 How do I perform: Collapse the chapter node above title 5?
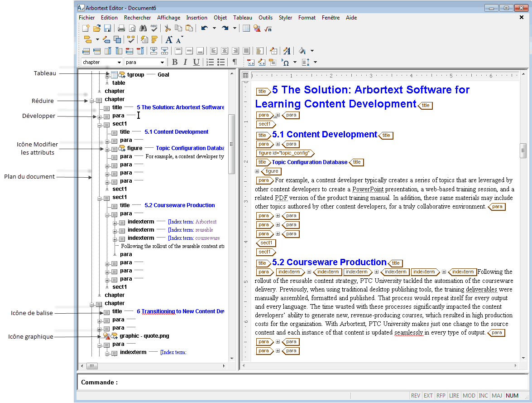(x=91, y=101)
